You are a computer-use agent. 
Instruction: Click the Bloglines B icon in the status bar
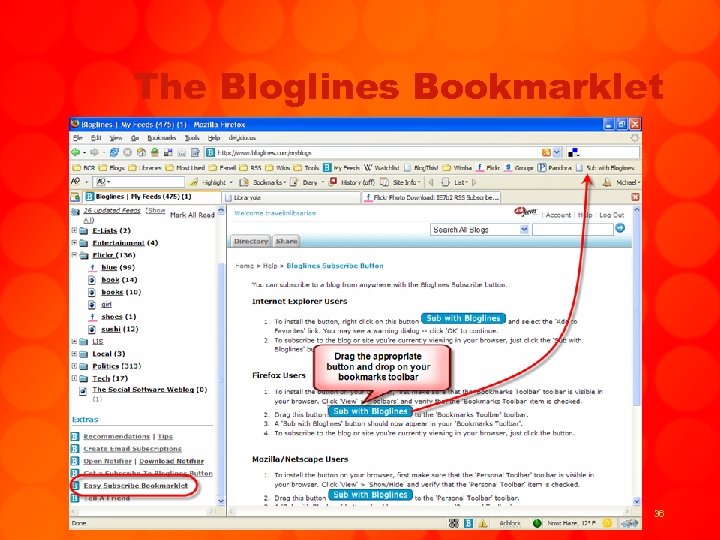[468, 523]
